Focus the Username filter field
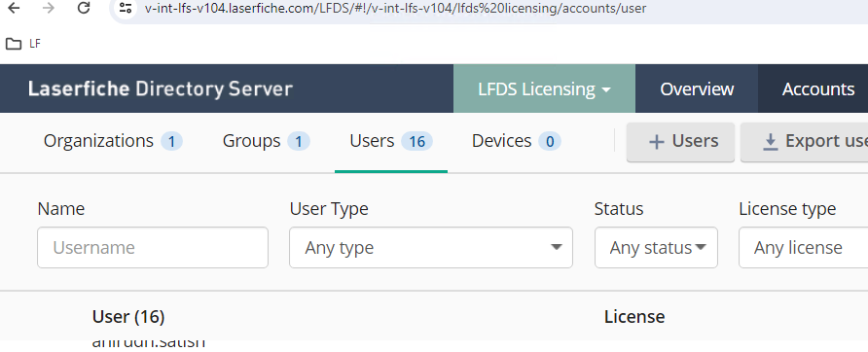This screenshot has height=352, width=868. pyautogui.click(x=153, y=247)
